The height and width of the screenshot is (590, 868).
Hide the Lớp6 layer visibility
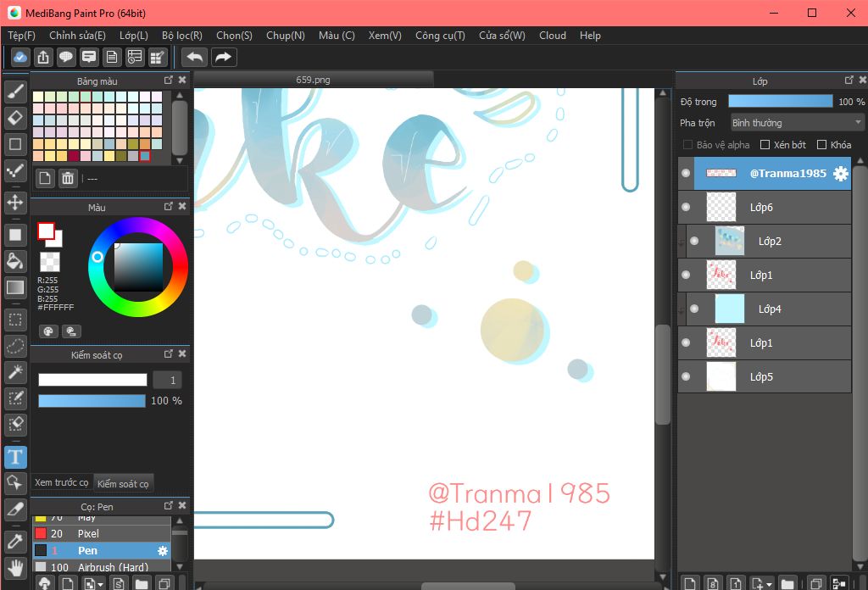(x=686, y=208)
